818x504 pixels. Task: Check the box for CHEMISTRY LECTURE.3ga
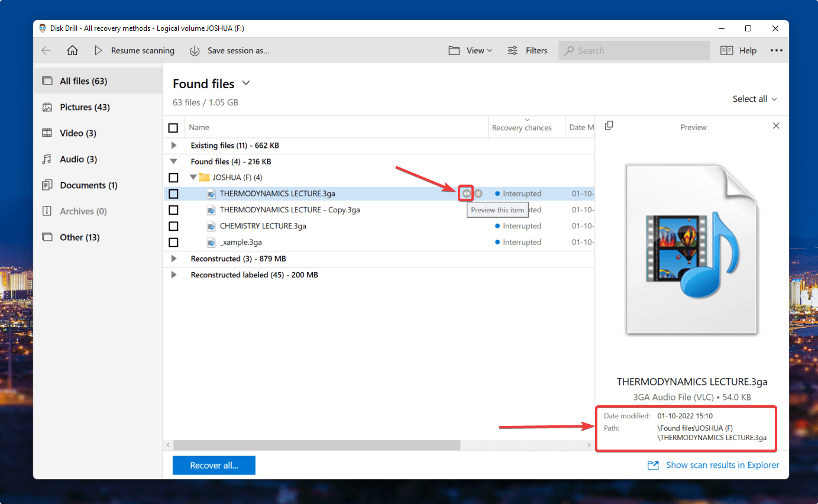[x=173, y=226]
